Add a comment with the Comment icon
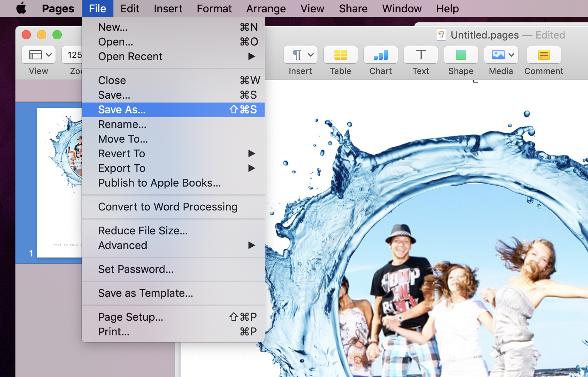This screenshot has width=588, height=377. pyautogui.click(x=544, y=55)
